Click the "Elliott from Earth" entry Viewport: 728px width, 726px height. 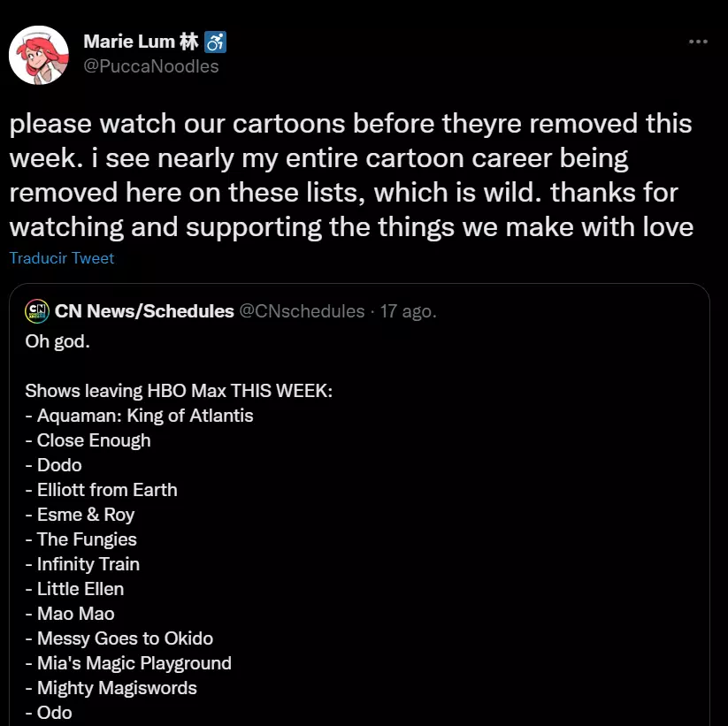tap(106, 490)
